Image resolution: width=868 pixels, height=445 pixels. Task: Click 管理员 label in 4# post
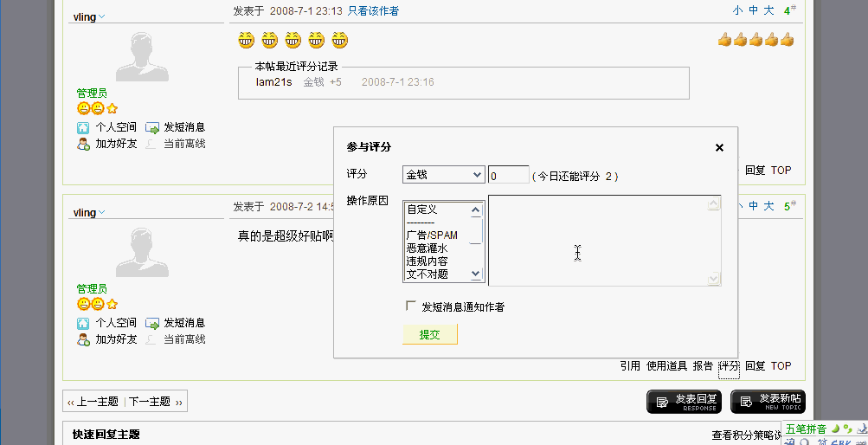coord(92,94)
